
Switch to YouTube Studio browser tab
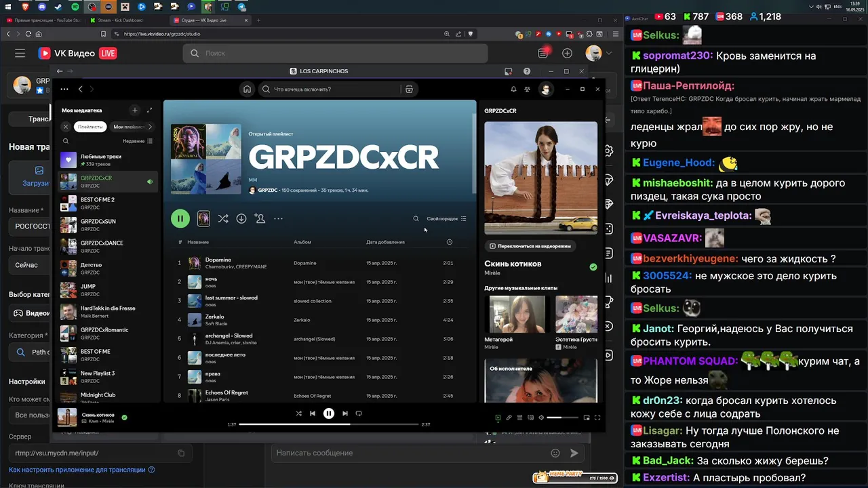click(43, 20)
